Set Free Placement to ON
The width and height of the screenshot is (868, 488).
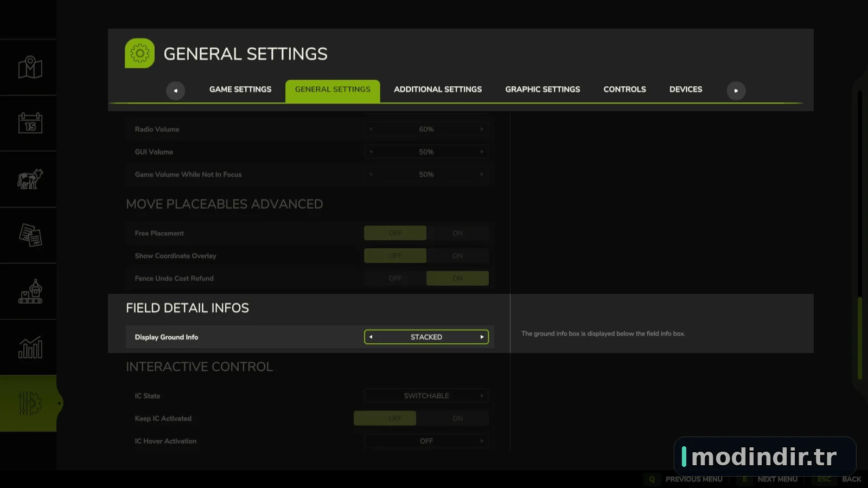pos(457,233)
